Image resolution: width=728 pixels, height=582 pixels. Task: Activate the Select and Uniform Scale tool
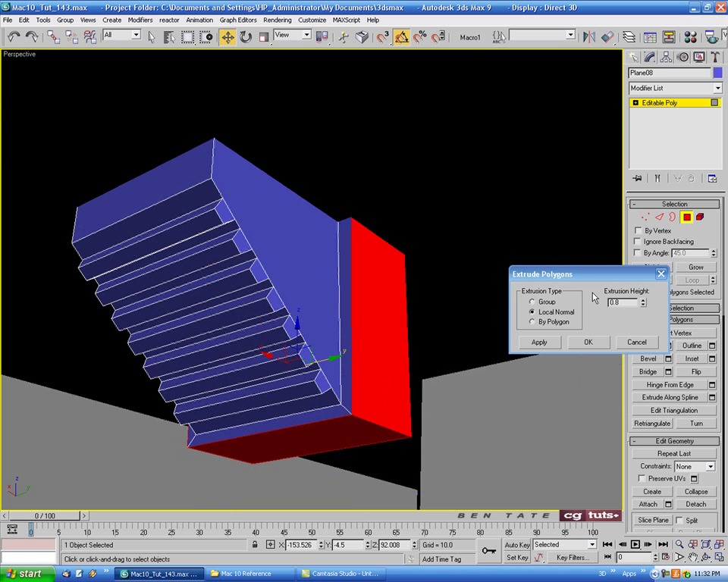click(264, 36)
